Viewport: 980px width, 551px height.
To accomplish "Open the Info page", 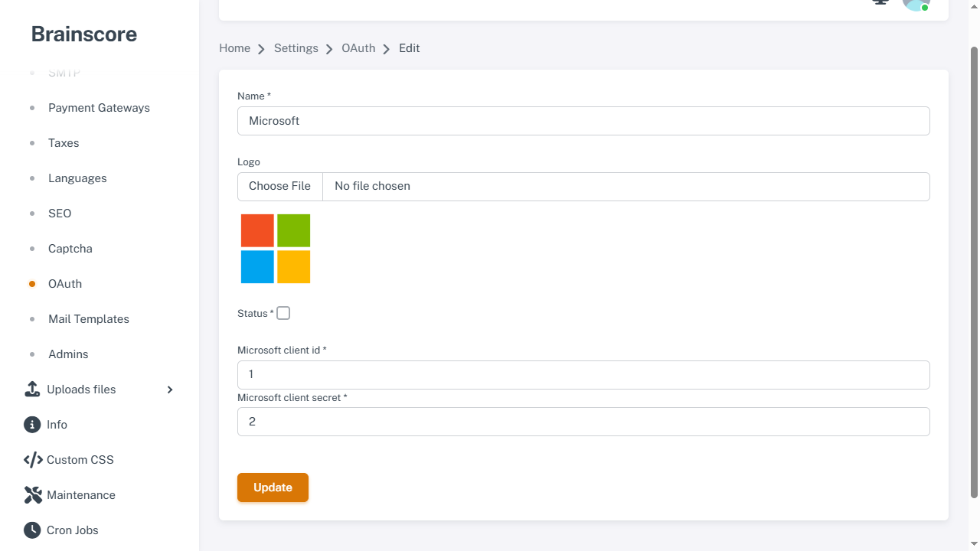I will 57,425.
